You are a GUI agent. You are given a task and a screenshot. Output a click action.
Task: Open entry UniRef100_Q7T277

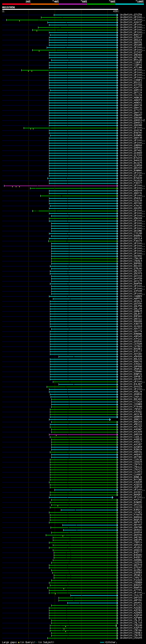click(131, 110)
